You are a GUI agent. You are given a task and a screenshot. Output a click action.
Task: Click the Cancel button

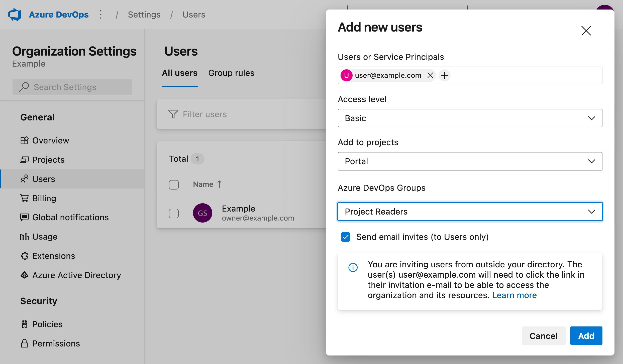(x=543, y=336)
